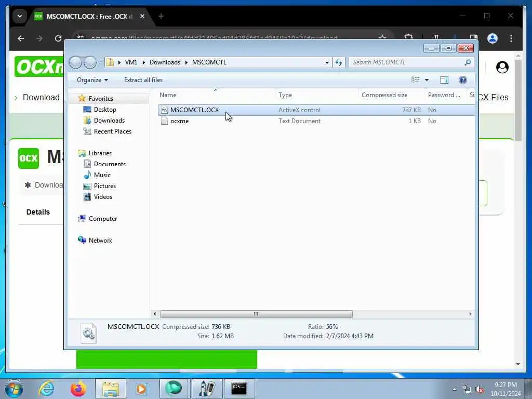Click the Chrome tab MSCOMCTL.OCX
532x399 pixels.
[x=90, y=16]
